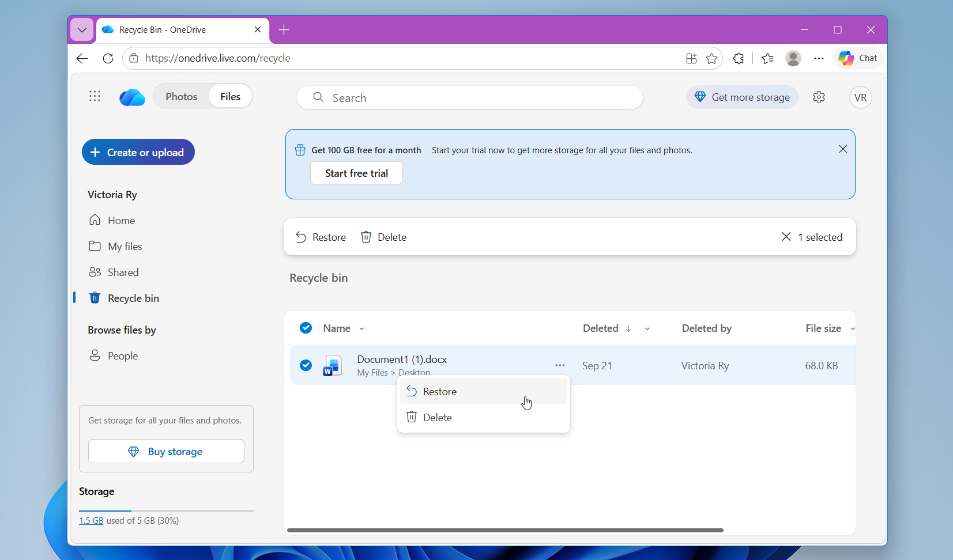Image resolution: width=953 pixels, height=560 pixels.
Task: Expand the Name column sort options
Action: [x=361, y=329]
